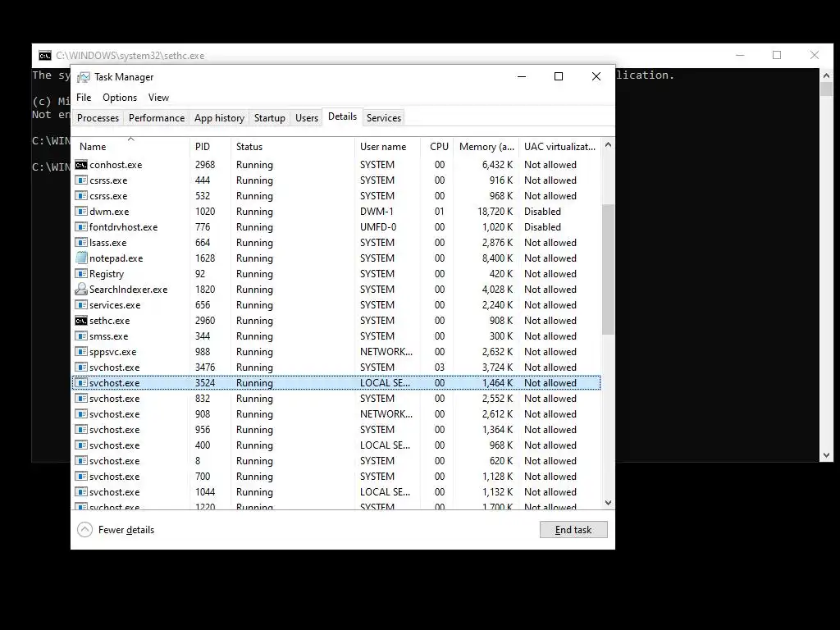Click Disabled value in dwm.exe row

(x=543, y=212)
